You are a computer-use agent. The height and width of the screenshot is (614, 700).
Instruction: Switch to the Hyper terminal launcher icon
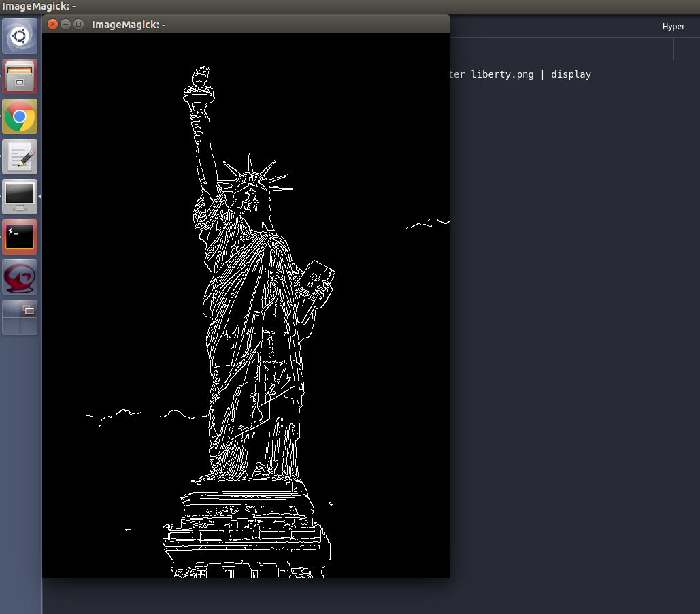pyautogui.click(x=20, y=237)
